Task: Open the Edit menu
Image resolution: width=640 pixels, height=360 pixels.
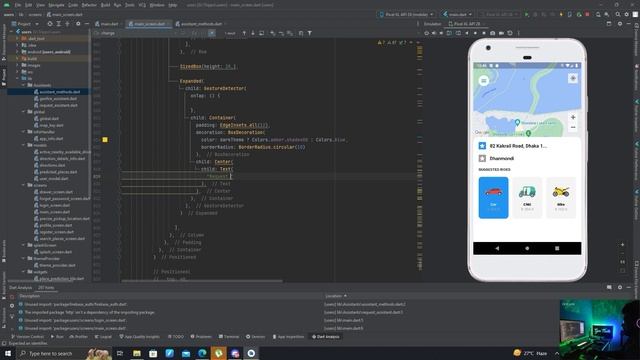Action: pyautogui.click(x=29, y=5)
